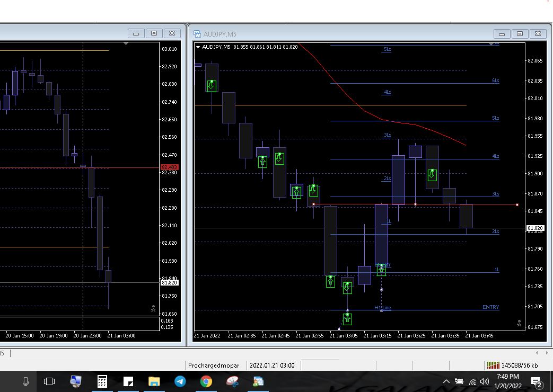Click the 83.010 price axis label
Image resolution: width=553 pixels, height=392 pixels.
[x=169, y=49]
